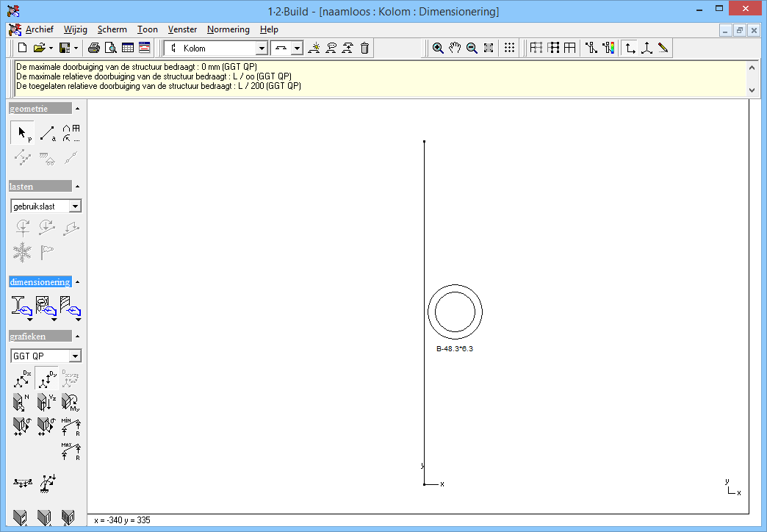Activate the pointer selection tool
767x532 pixels.
(x=22, y=133)
